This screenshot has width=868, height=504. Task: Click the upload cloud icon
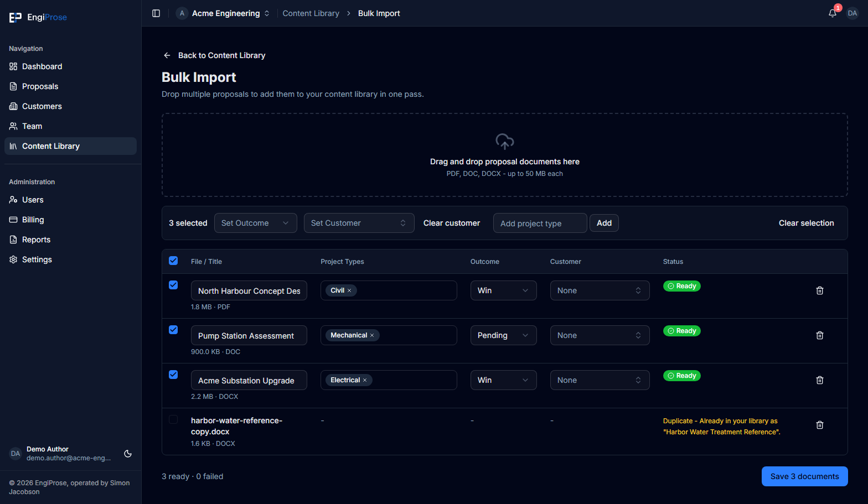coord(505,142)
